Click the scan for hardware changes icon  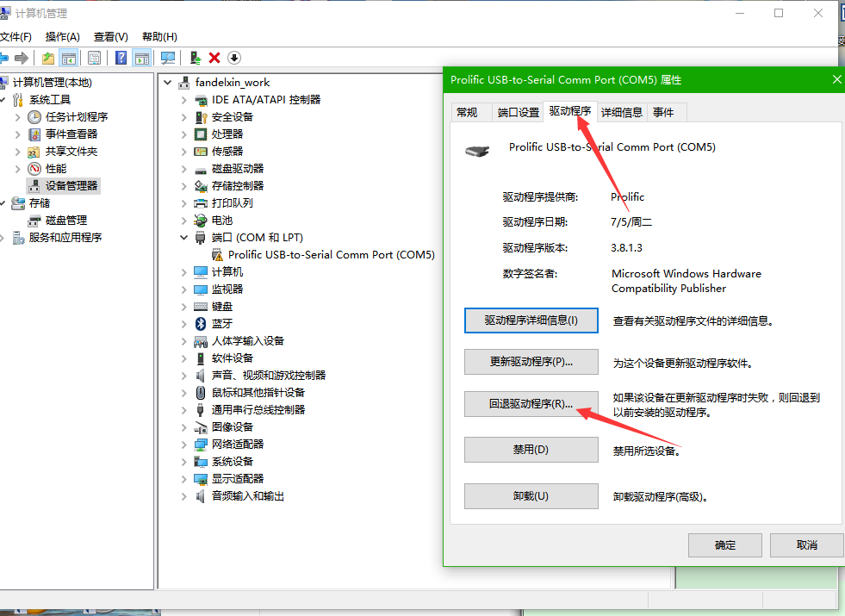click(x=168, y=58)
